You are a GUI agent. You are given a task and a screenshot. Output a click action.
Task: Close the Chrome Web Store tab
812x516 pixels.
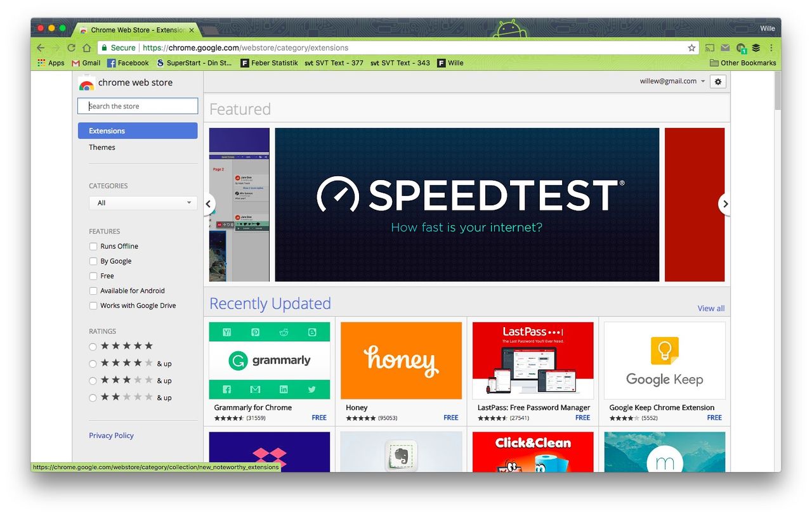click(192, 30)
